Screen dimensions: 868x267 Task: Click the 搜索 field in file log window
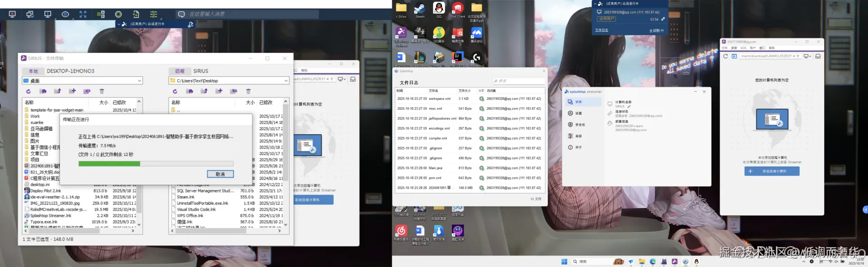[x=519, y=81]
